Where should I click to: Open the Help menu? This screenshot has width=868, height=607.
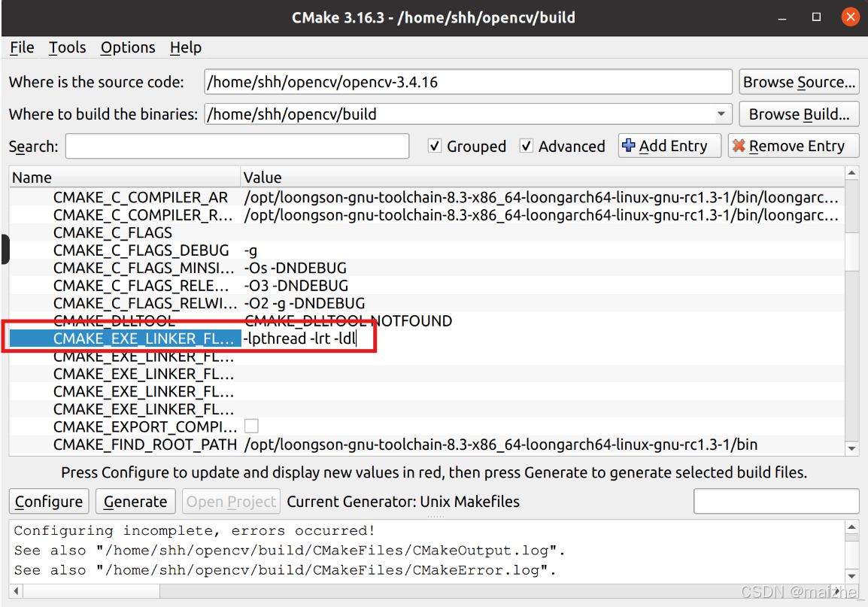tap(186, 47)
